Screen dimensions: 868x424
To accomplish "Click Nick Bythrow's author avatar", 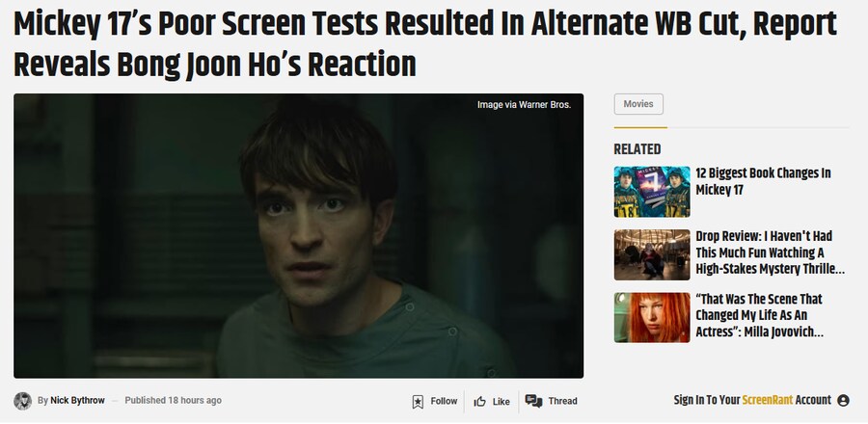I will click(x=23, y=401).
